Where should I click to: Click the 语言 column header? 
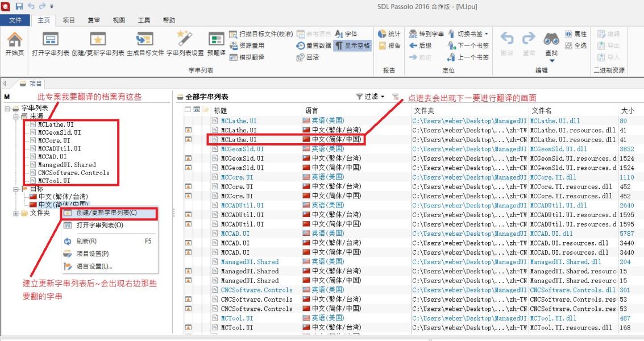pos(311,110)
